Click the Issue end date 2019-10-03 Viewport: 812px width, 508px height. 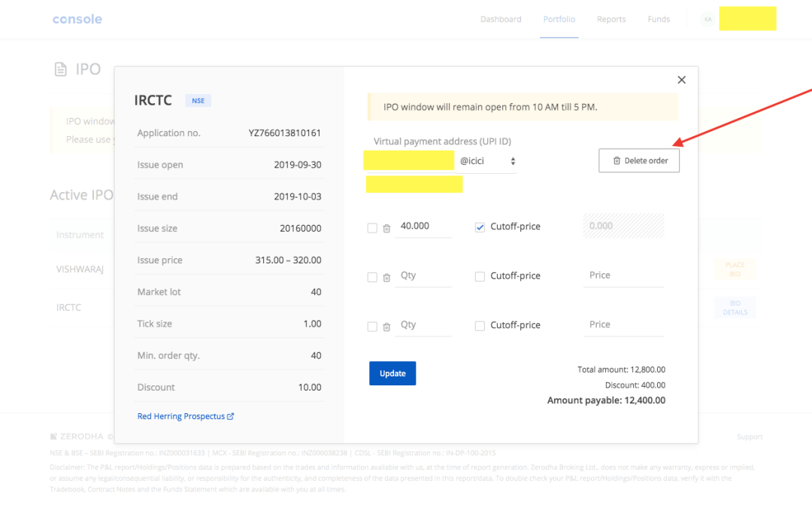[x=297, y=196]
